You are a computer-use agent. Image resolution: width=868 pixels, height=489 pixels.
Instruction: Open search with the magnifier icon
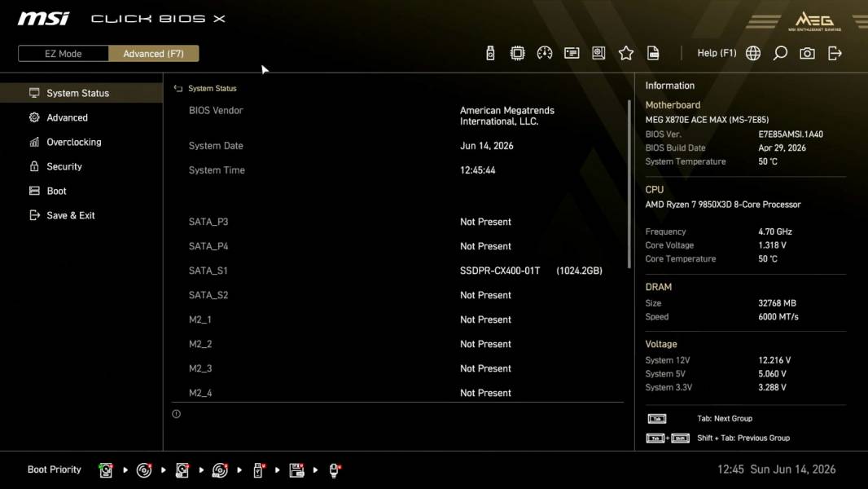(x=780, y=53)
